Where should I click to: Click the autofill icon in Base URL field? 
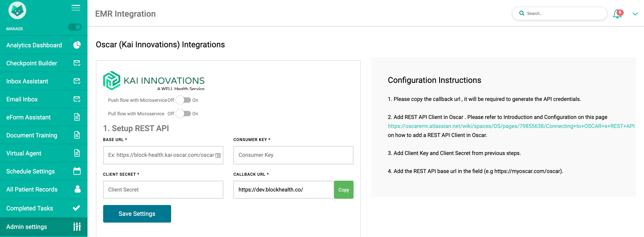pos(218,155)
